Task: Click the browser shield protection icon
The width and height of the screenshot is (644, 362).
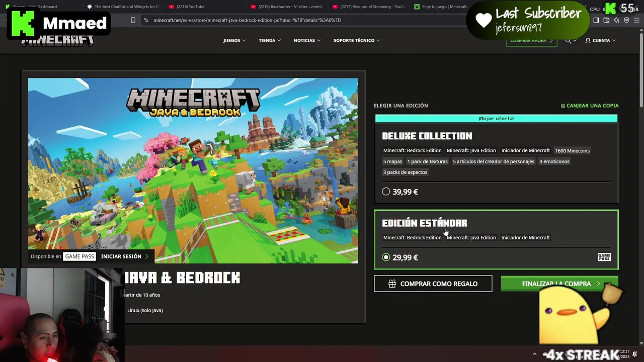Action: 626,20
